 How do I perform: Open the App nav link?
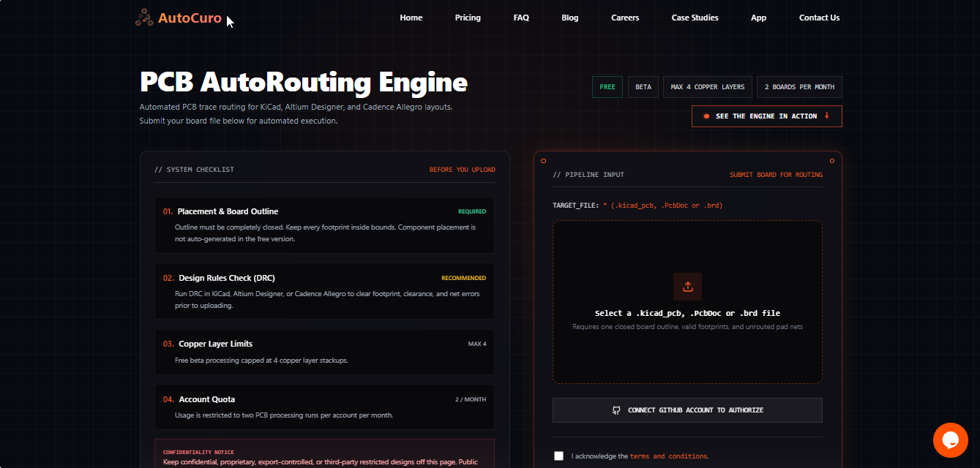pyautogui.click(x=759, y=18)
